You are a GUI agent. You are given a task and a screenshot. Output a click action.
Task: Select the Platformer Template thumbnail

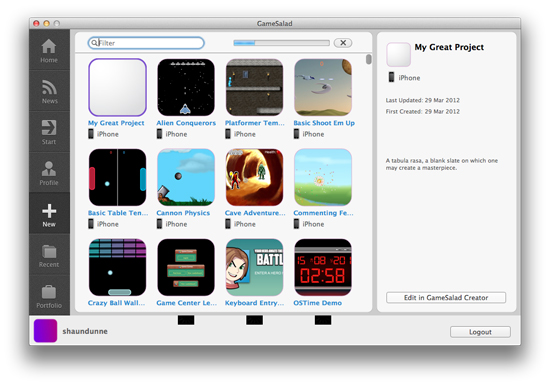click(254, 87)
